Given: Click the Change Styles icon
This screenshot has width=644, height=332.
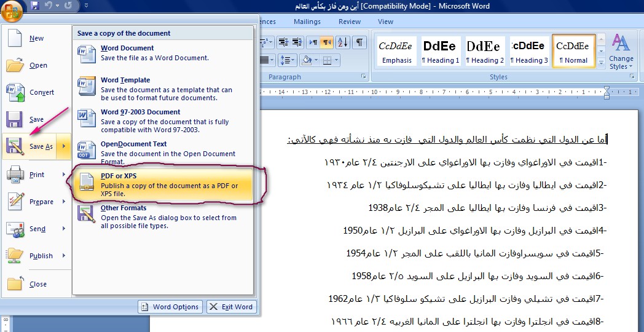Looking at the screenshot, I should point(621,52).
